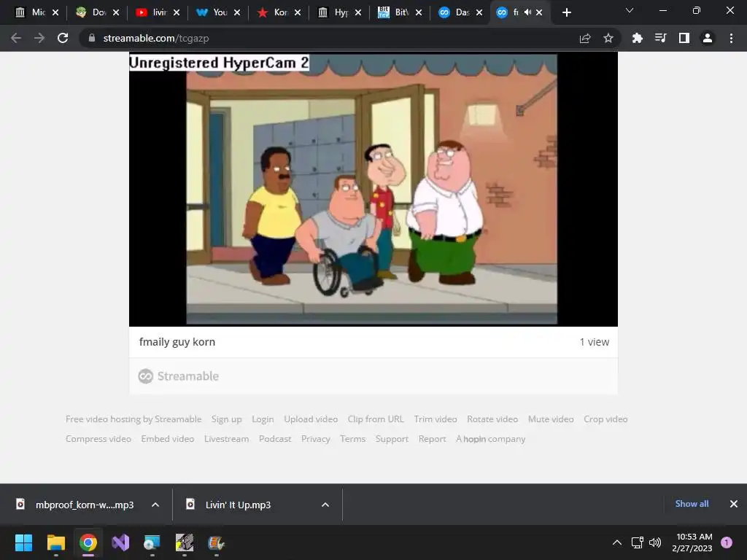Click the Sign up link
Image resolution: width=747 pixels, height=560 pixels.
pos(226,419)
